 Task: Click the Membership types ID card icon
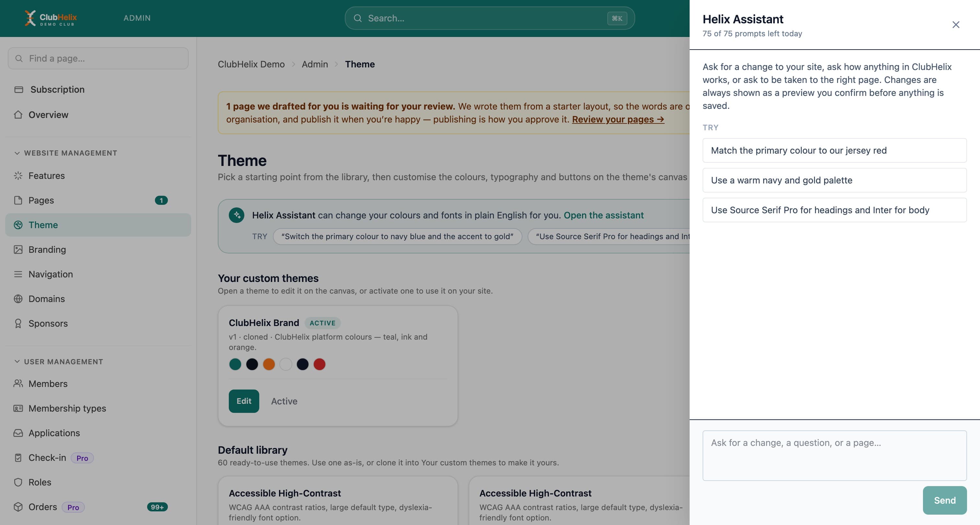tap(18, 408)
